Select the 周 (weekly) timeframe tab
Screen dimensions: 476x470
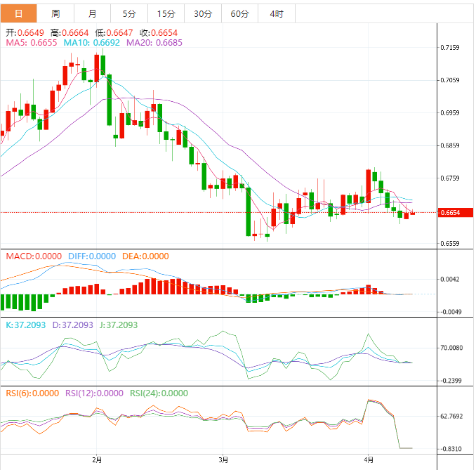[x=55, y=13]
